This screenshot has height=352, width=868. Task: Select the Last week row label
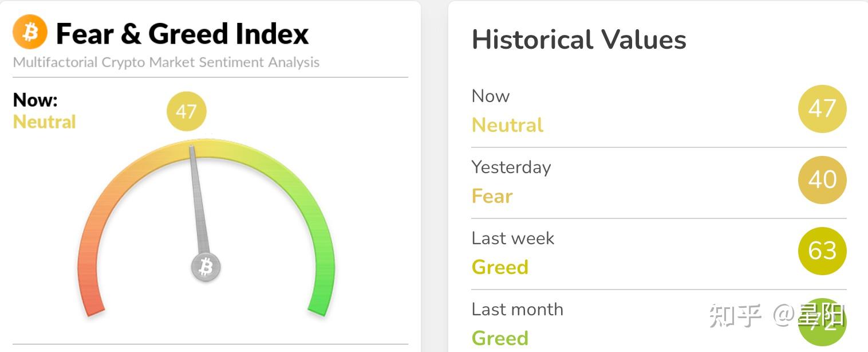[513, 238]
